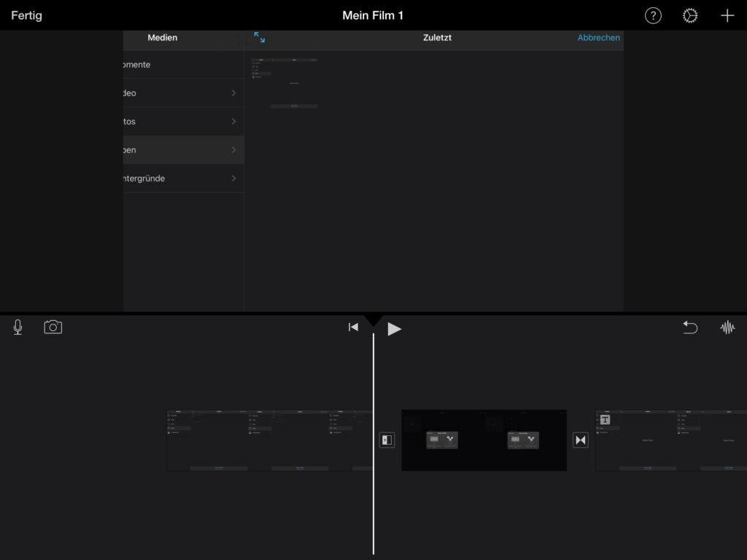Tap the plus icon to add media

[x=727, y=16]
